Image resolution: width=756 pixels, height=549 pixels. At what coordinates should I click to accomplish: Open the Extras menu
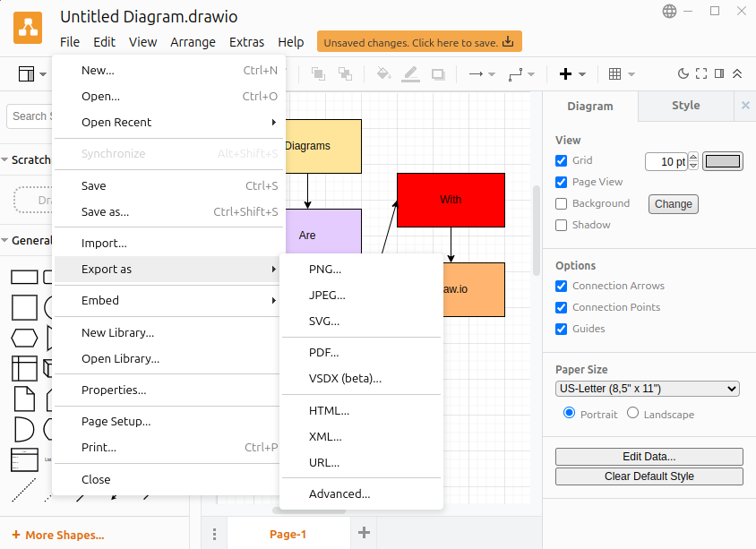tap(247, 42)
